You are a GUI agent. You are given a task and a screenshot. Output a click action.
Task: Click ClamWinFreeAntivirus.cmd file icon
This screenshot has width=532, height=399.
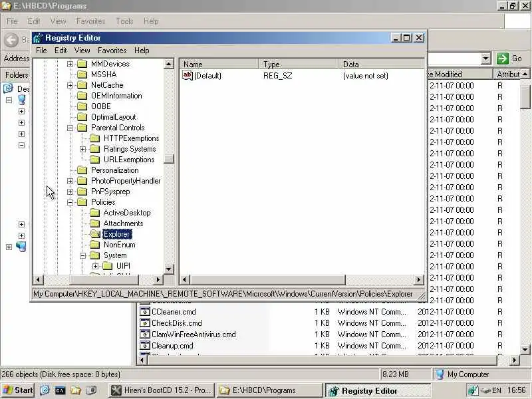point(145,334)
